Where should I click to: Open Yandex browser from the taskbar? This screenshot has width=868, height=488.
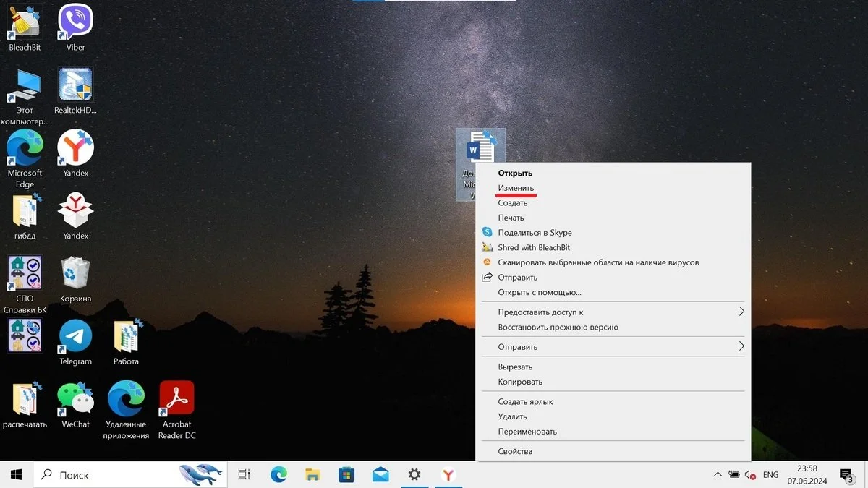pos(448,475)
